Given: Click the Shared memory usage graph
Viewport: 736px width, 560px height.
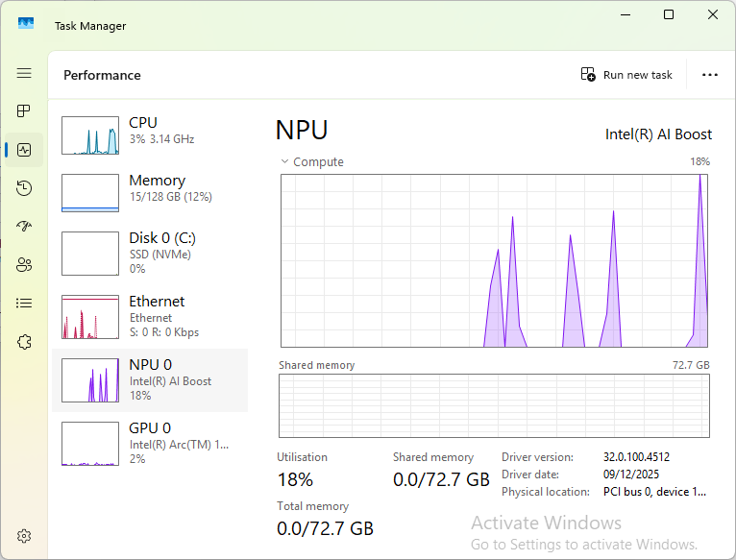Looking at the screenshot, I should 494,405.
